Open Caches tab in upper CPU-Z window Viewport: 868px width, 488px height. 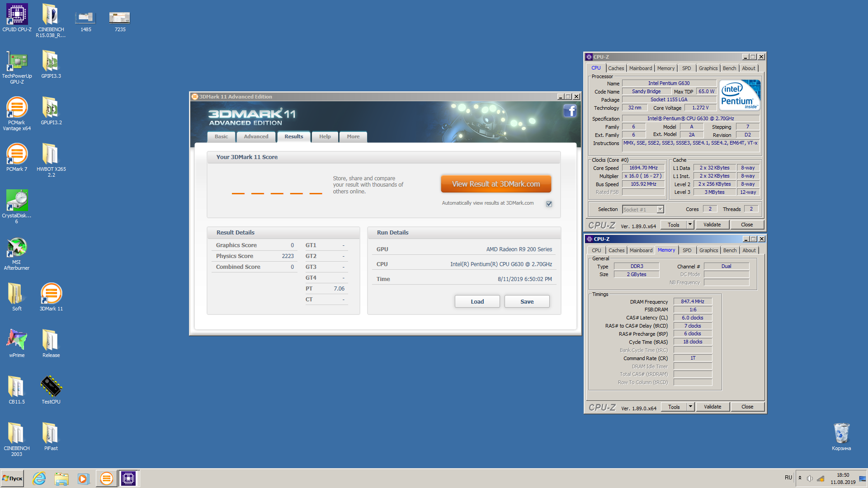coord(616,68)
